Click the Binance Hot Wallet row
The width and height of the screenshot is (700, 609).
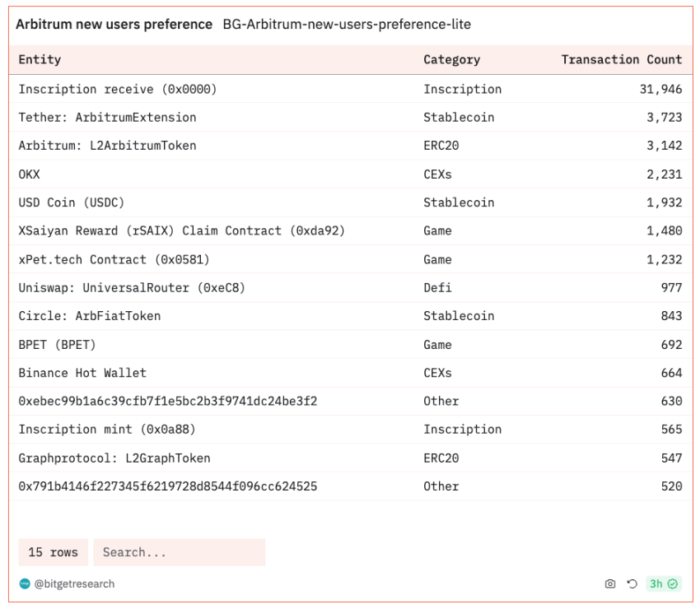pyautogui.click(x=82, y=373)
